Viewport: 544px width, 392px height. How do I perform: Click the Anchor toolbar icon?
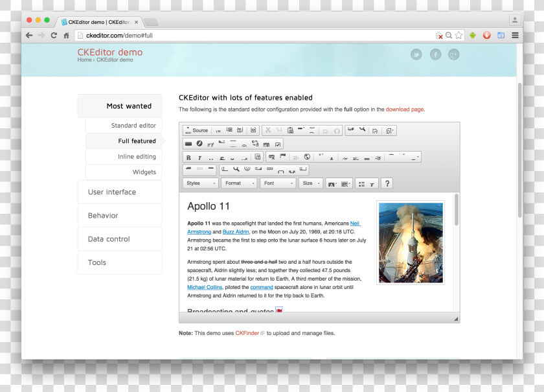(x=210, y=170)
